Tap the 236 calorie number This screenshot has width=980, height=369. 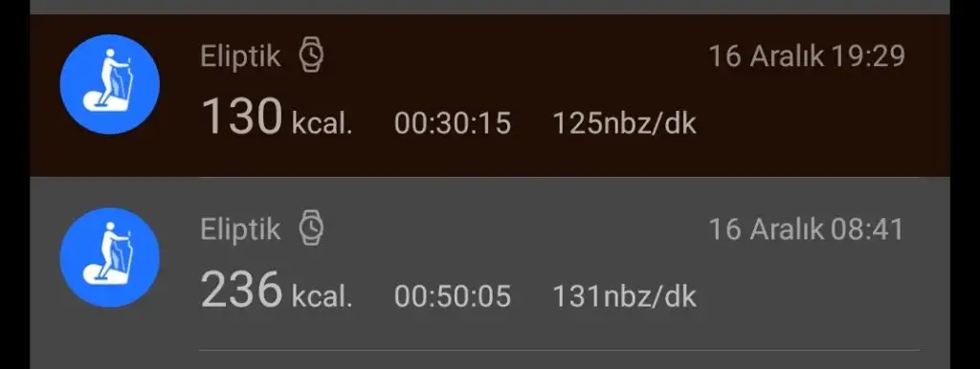[x=242, y=289]
